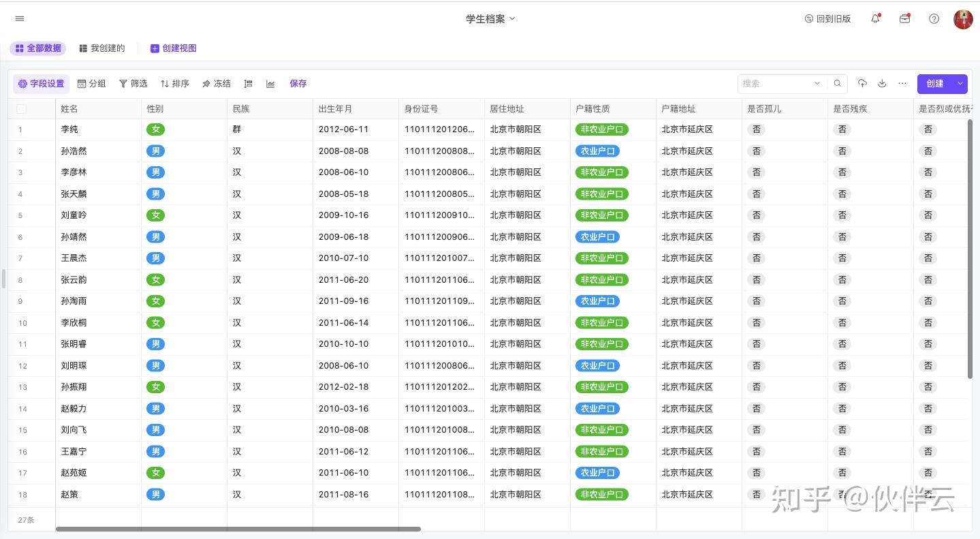Switch to the 我创建的 view tab
Viewport: 980px width, 539px height.
point(102,48)
